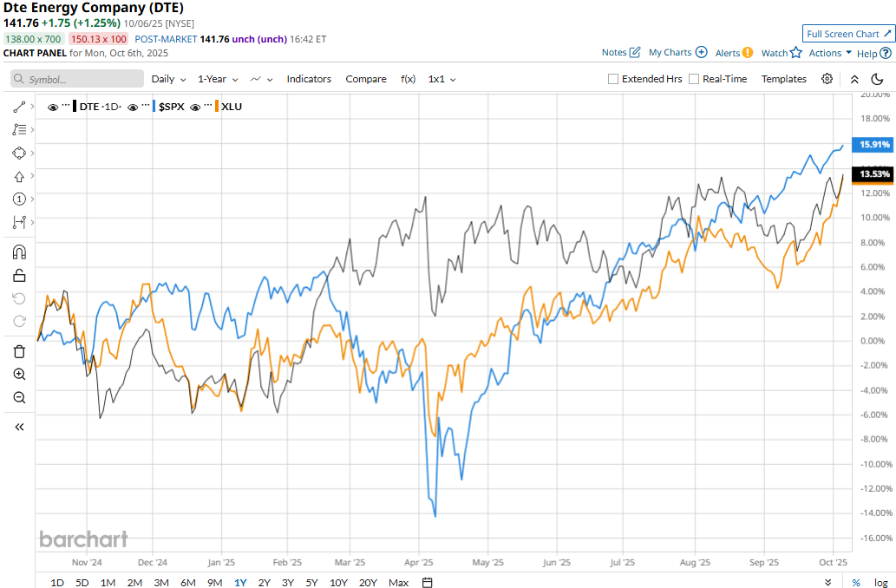The image size is (896, 588).
Task: Open the Daily frequency dropdown
Action: point(168,79)
